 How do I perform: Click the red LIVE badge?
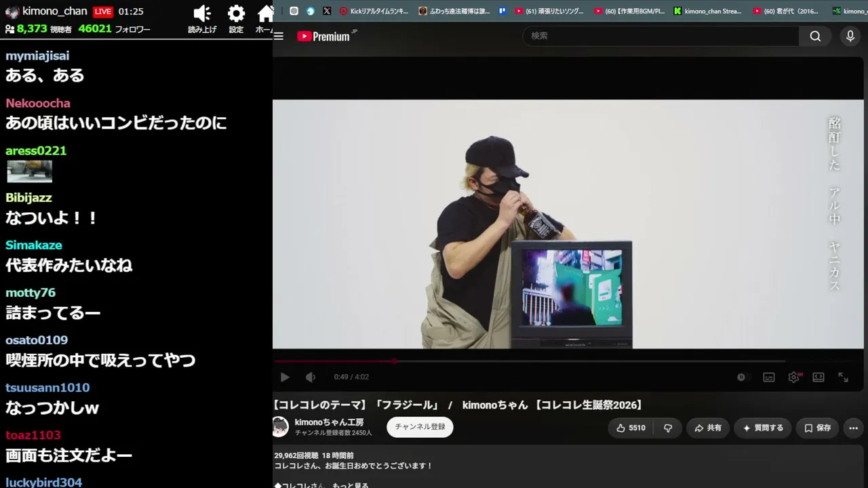pos(102,12)
